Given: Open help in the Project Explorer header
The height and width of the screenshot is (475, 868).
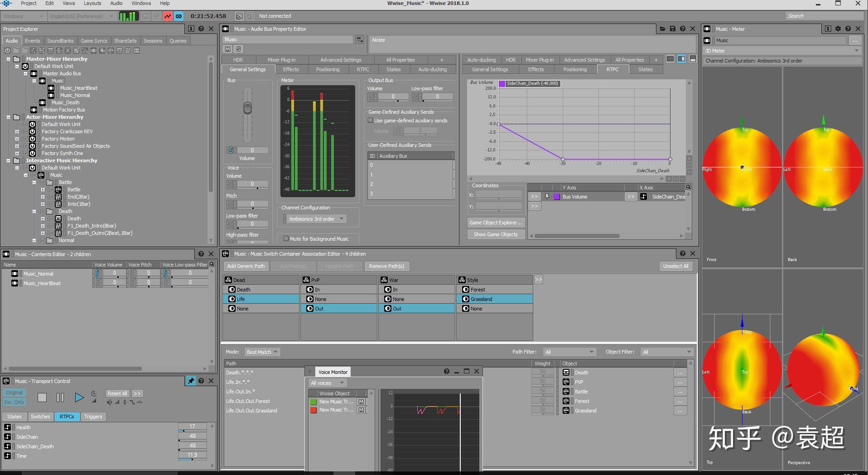Looking at the screenshot, I should click(x=201, y=29).
